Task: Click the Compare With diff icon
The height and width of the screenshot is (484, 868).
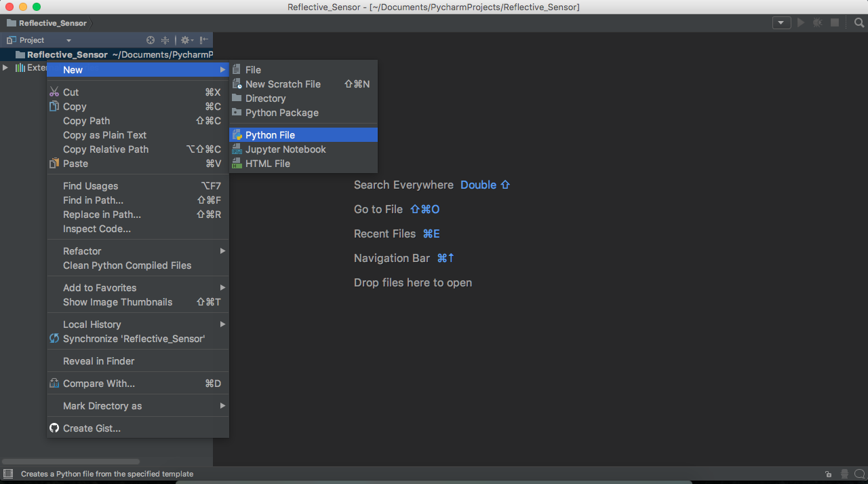Action: (54, 384)
